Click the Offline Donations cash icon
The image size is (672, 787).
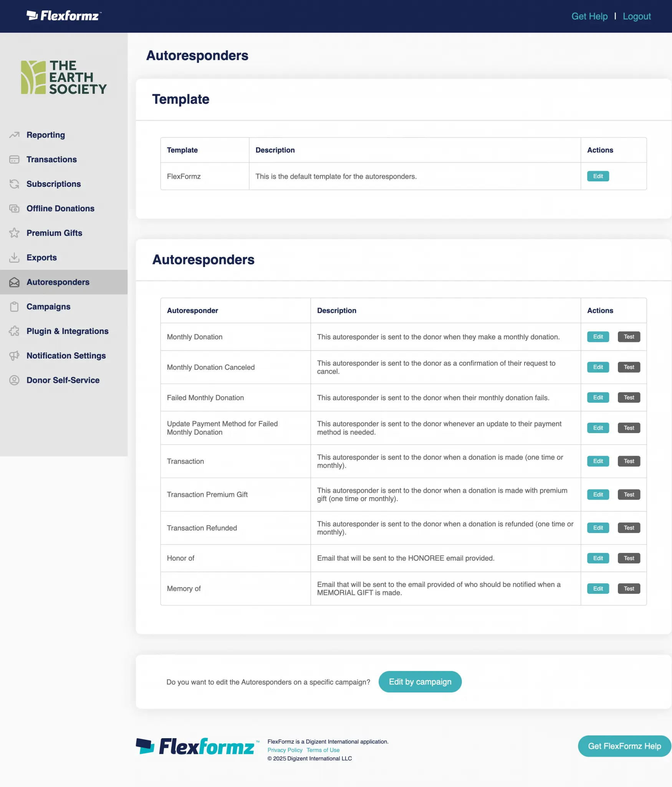click(x=14, y=209)
